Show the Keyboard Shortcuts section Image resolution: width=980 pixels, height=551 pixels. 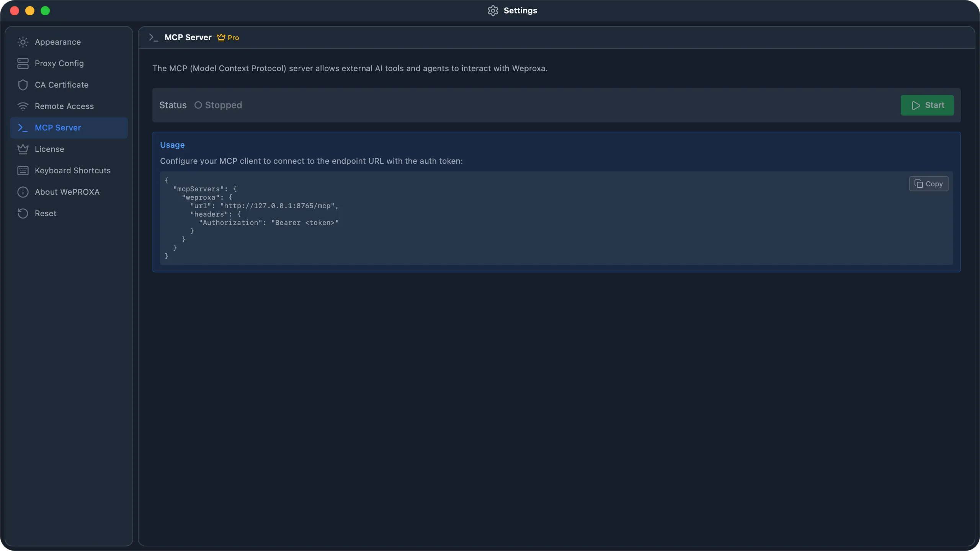tap(69, 171)
